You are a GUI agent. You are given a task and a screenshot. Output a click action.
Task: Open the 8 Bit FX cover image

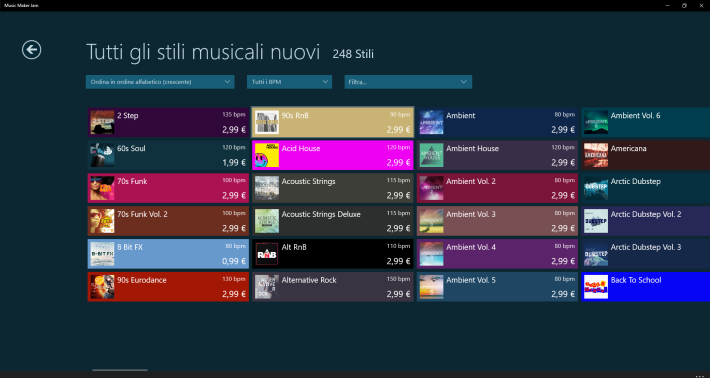[x=102, y=254]
